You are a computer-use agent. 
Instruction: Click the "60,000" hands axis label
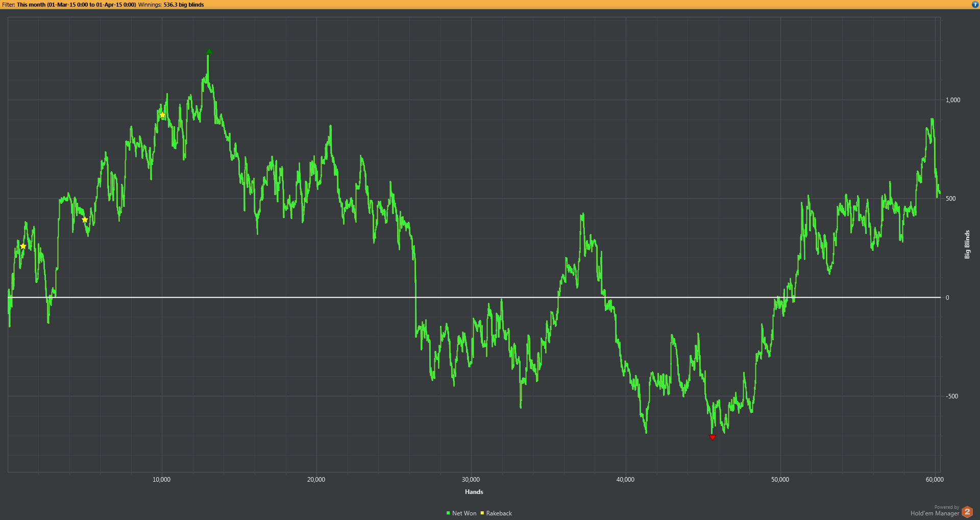pyautogui.click(x=935, y=480)
